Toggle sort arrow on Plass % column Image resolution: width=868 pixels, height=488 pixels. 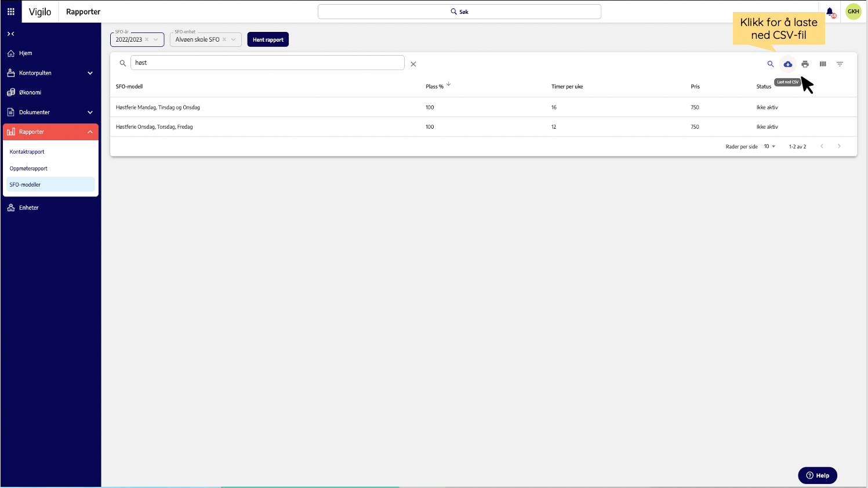pyautogui.click(x=448, y=85)
